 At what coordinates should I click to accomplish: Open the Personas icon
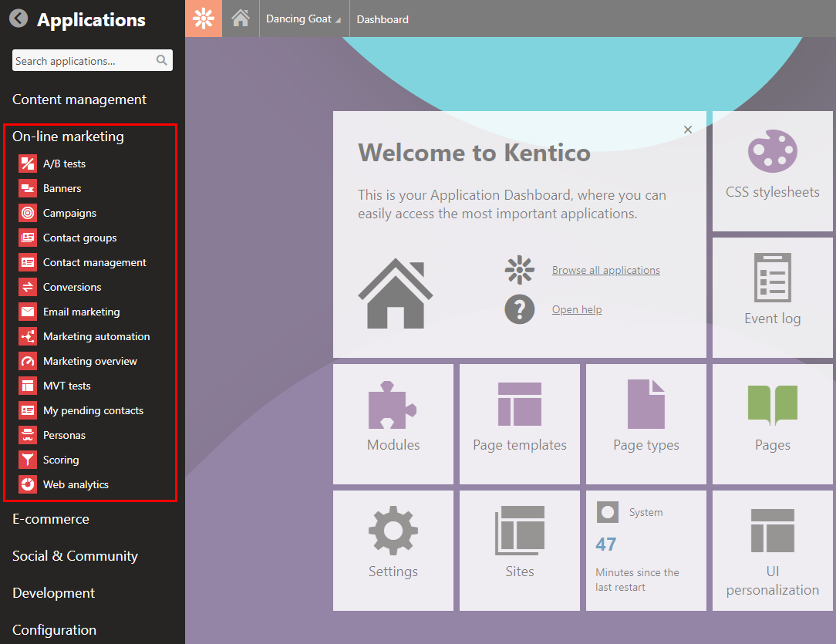(28, 435)
